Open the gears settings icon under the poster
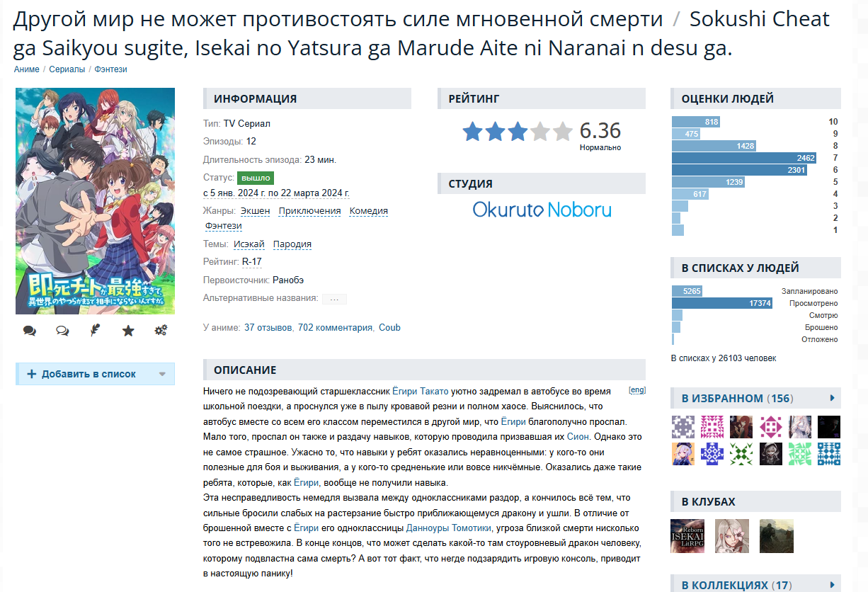Screen dimensions: 868x592 pos(161,331)
